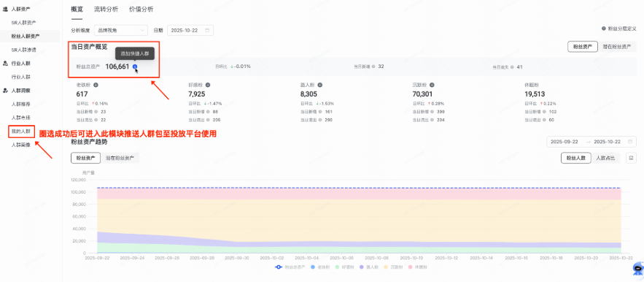Open the 行业人群 sub-item in sidebar
The height and width of the screenshot is (282, 644).
pos(21,77)
